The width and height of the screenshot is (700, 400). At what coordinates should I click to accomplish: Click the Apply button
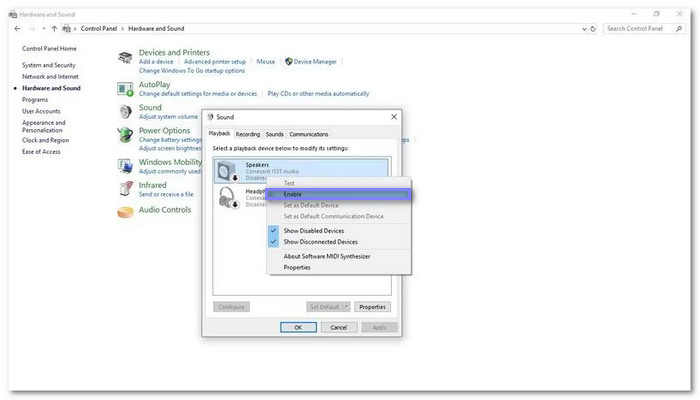pos(379,327)
